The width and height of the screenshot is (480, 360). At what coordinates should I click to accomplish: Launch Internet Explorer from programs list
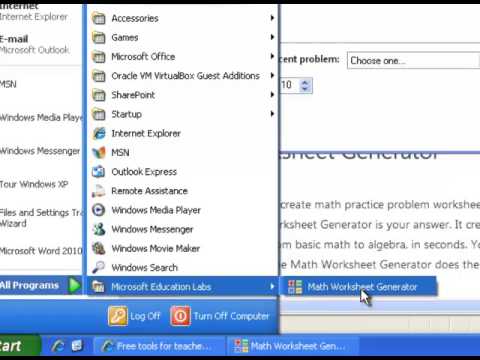[x=182, y=133]
